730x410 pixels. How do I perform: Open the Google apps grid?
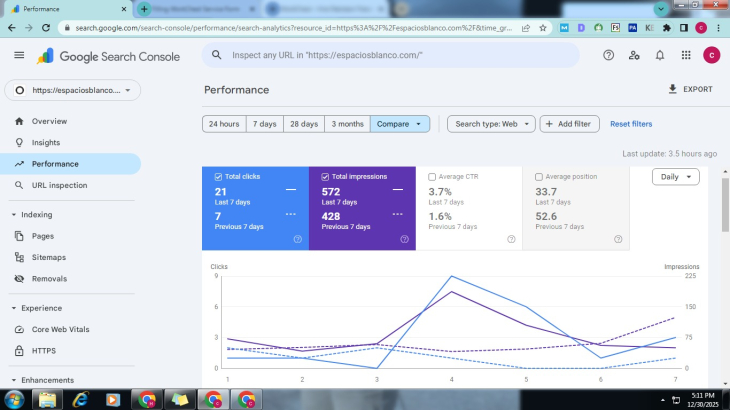(x=686, y=55)
